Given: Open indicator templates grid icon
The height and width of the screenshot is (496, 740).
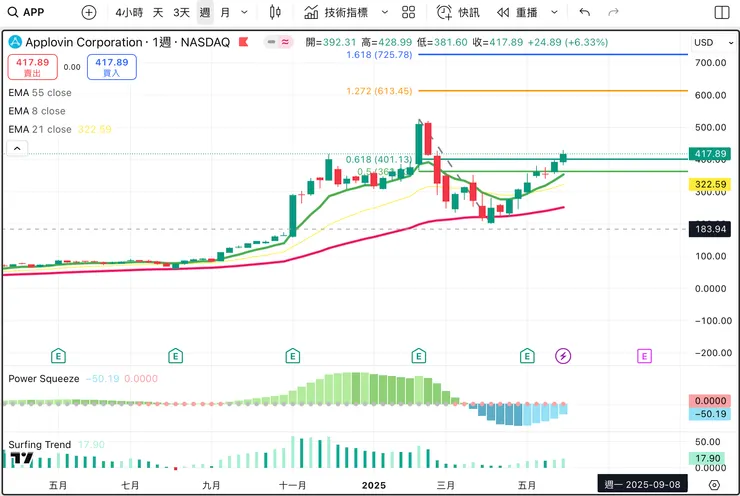Looking at the screenshot, I should coord(409,12).
